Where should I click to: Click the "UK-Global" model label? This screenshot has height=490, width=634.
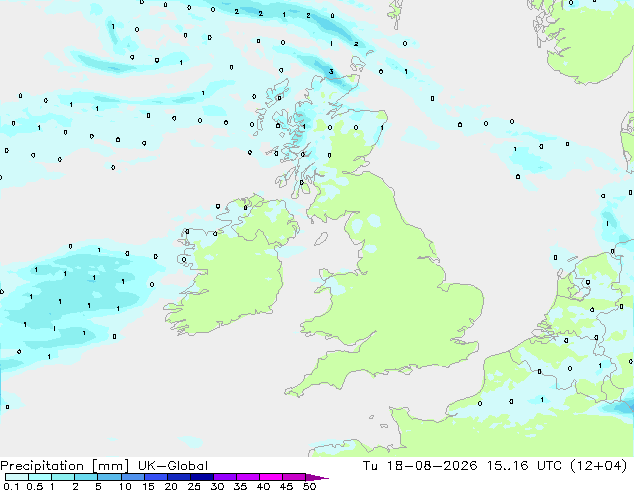point(173,466)
